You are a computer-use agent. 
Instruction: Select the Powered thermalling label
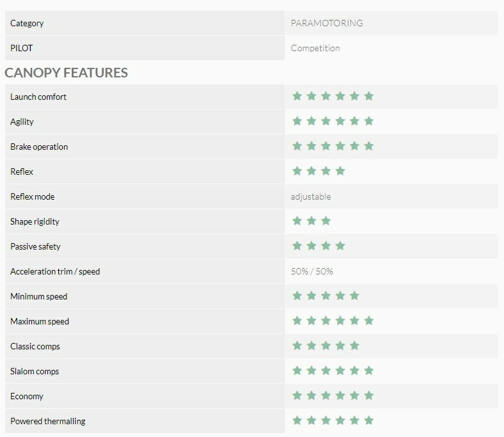point(48,421)
